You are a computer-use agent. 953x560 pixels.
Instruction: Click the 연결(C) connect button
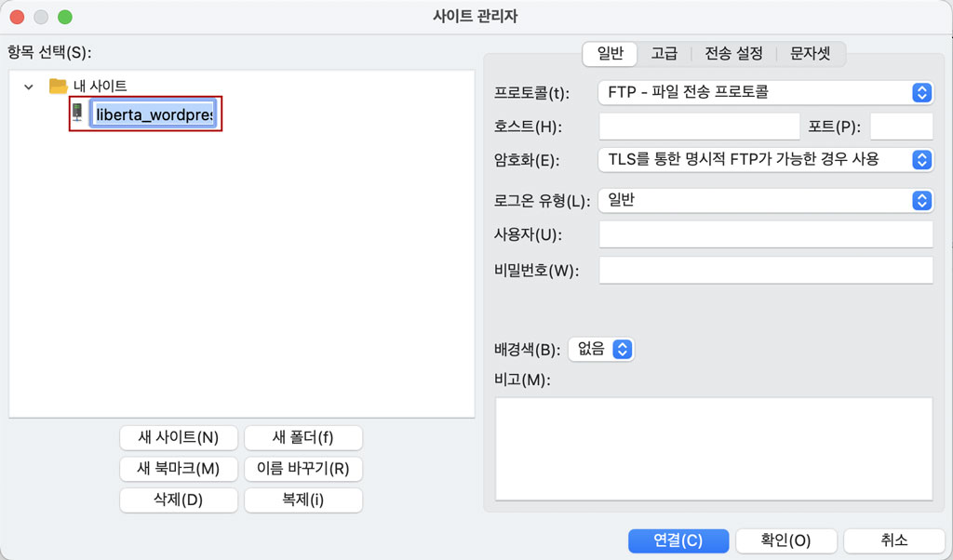678,540
